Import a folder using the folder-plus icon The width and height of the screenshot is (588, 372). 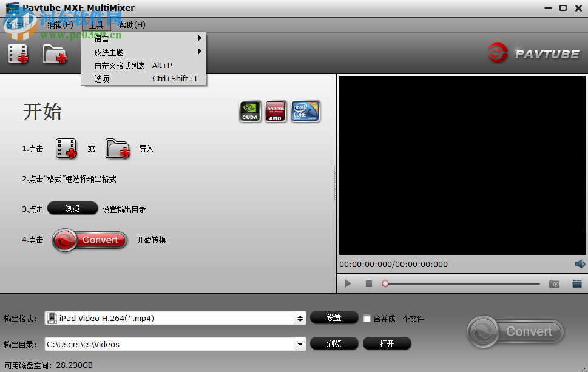coord(55,53)
